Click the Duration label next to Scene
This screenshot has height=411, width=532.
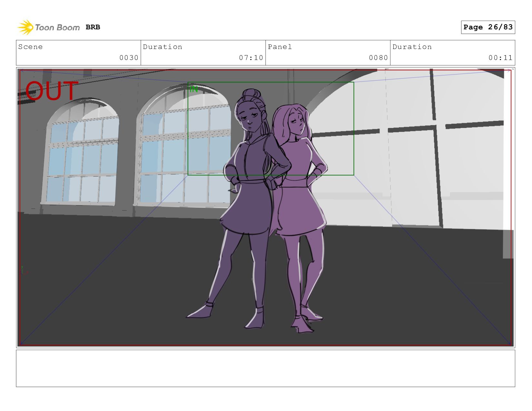(x=163, y=47)
